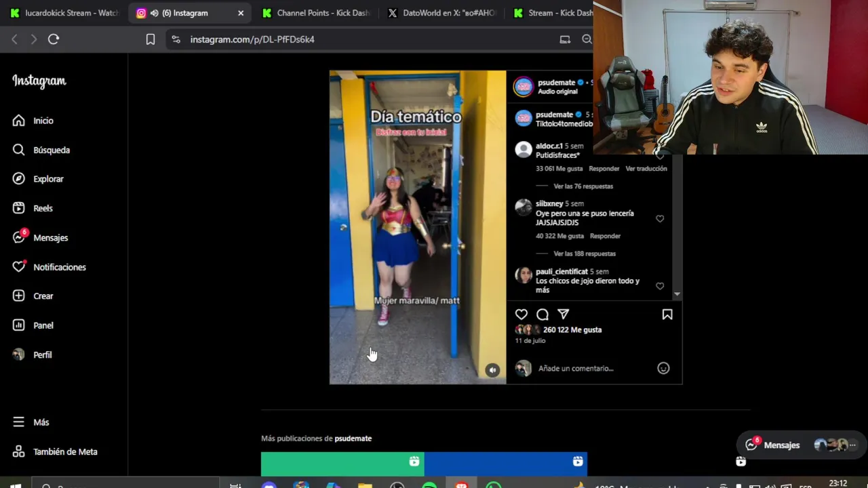
Task: Click the Audio original link
Action: [557, 91]
